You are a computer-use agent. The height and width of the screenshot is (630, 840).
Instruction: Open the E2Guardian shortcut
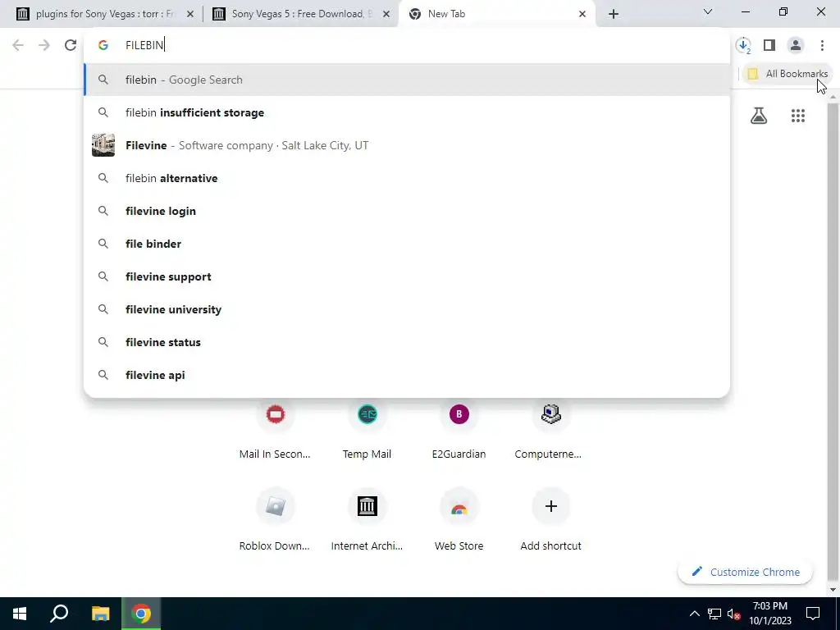tap(459, 428)
